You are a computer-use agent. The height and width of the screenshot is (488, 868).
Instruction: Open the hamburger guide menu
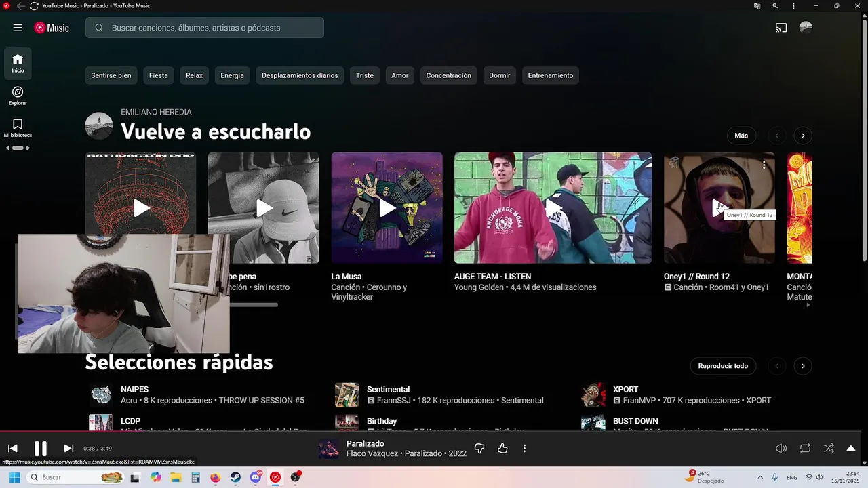click(x=18, y=28)
